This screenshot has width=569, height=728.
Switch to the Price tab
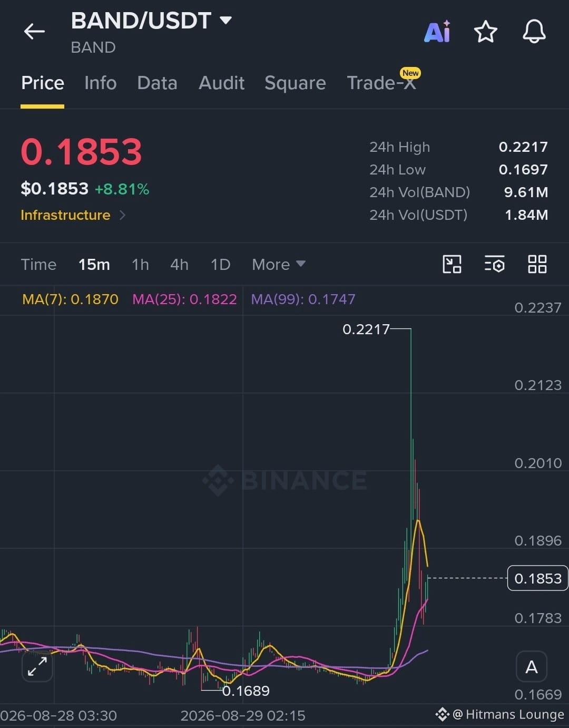click(43, 83)
